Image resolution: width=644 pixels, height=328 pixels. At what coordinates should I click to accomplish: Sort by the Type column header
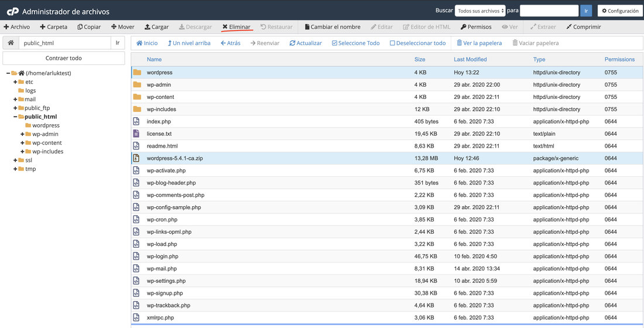(539, 59)
